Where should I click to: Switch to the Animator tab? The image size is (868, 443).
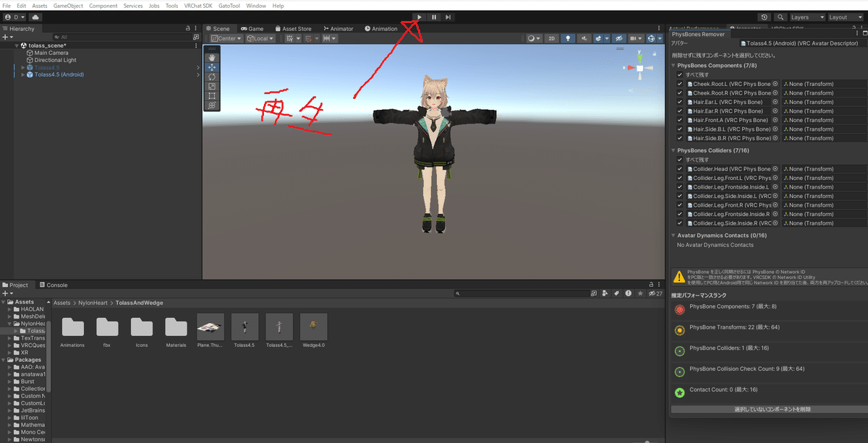pyautogui.click(x=338, y=29)
